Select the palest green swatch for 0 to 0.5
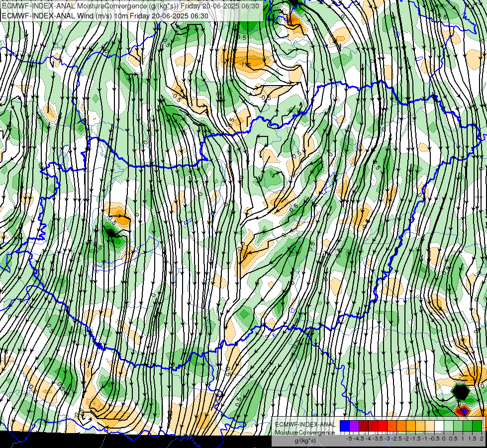This screenshot has height=448, width=487. [x=449, y=426]
